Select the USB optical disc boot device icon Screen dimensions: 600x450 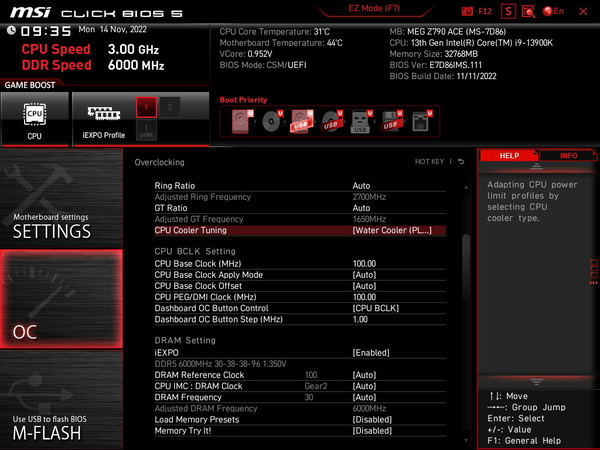pyautogui.click(x=332, y=121)
